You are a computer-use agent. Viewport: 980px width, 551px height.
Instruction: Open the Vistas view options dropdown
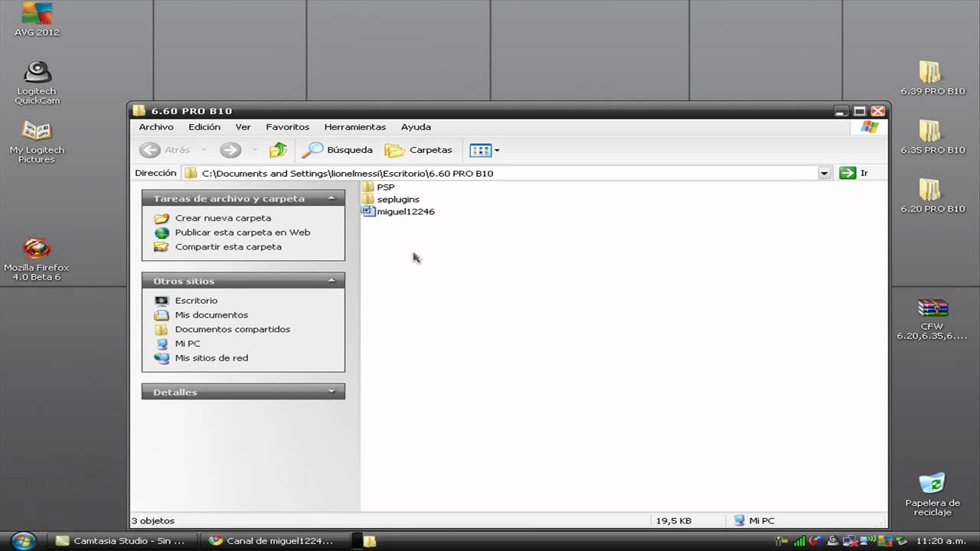(x=484, y=150)
